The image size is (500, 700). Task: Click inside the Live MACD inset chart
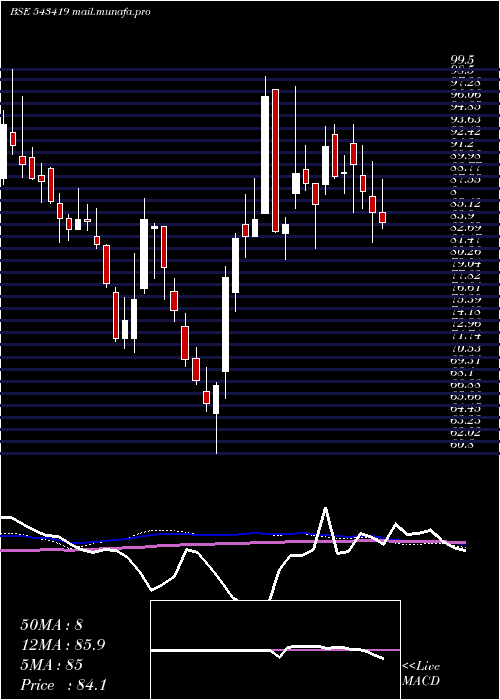click(275, 650)
